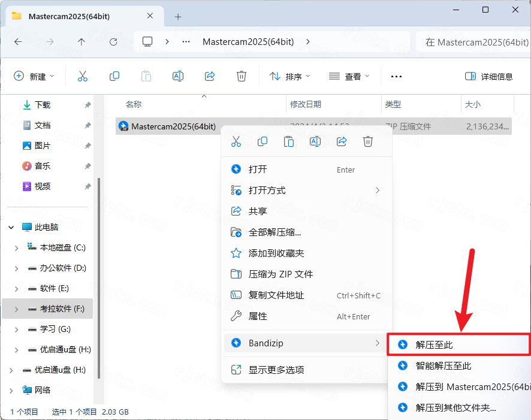Open the Bandizip submenu entry
The image size is (531, 420).
(x=306, y=343)
